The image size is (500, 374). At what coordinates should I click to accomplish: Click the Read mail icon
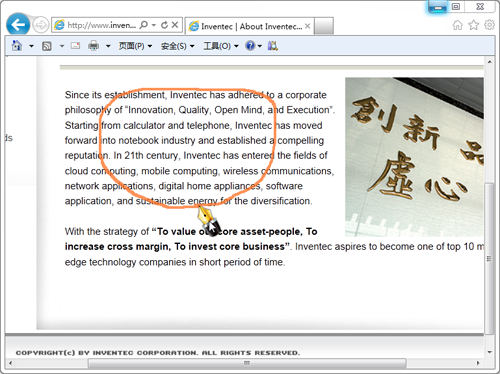(76, 46)
